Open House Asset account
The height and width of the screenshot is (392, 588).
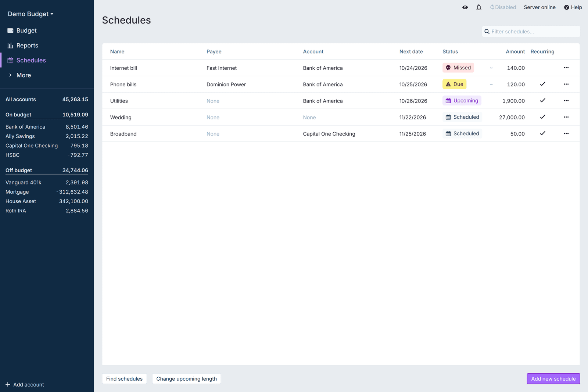47,201
